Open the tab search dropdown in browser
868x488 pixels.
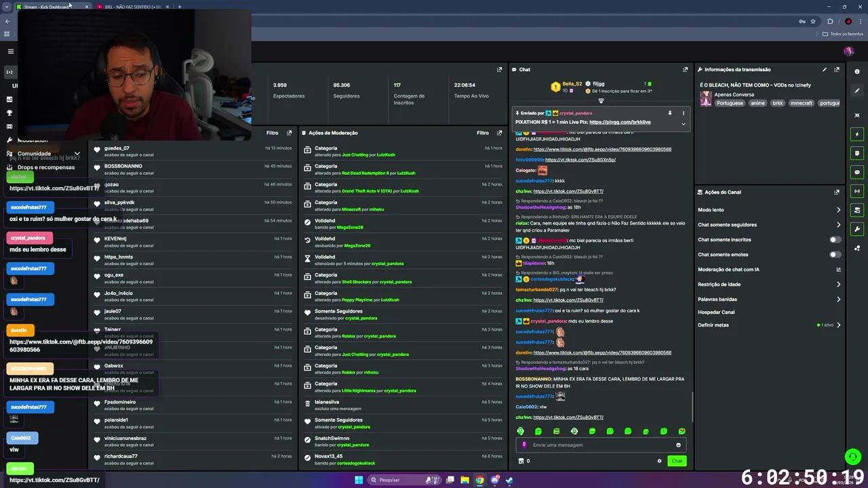tap(7, 7)
